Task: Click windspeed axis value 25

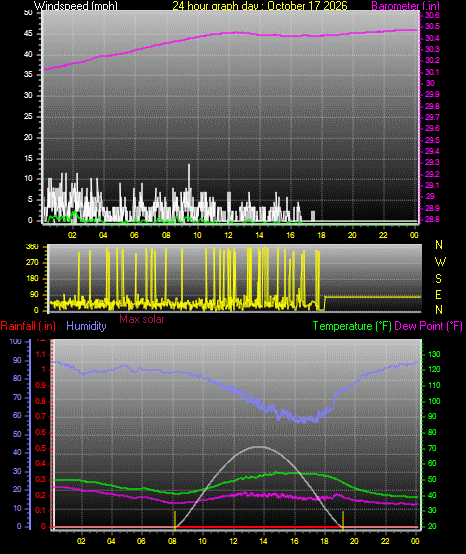Action: click(x=28, y=116)
